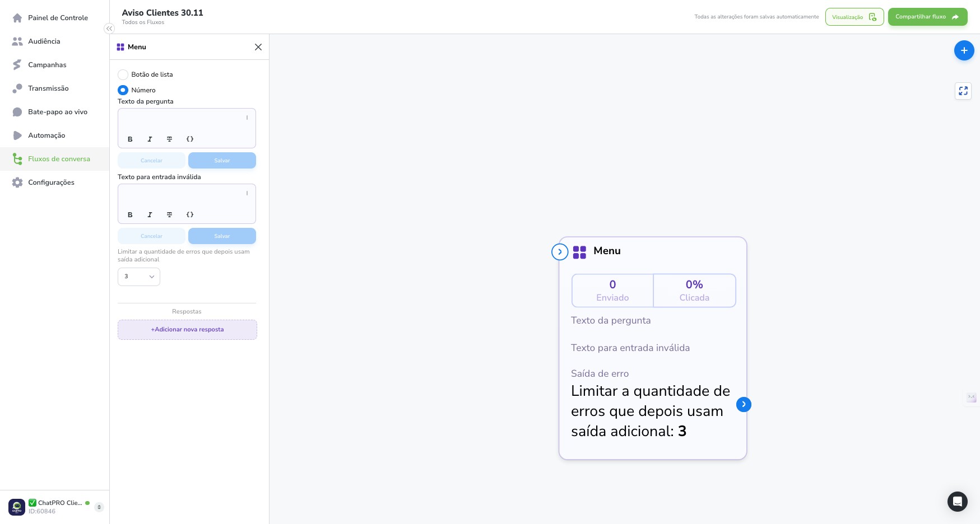Viewport: 980px width, 524px height.
Task: Click the error output connector arrow
Action: click(744, 404)
